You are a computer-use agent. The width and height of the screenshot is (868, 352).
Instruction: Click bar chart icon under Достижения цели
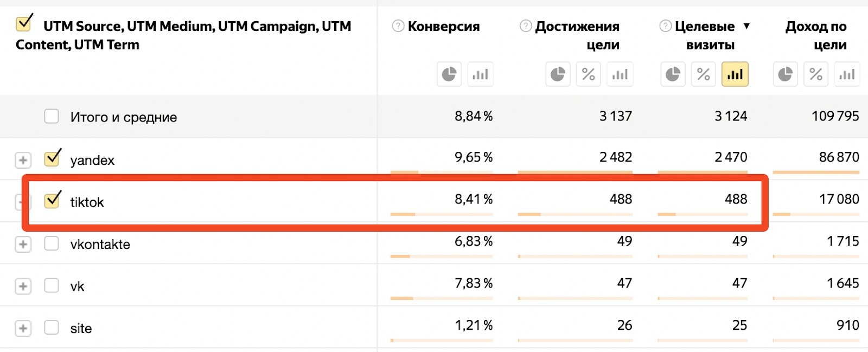tap(620, 74)
